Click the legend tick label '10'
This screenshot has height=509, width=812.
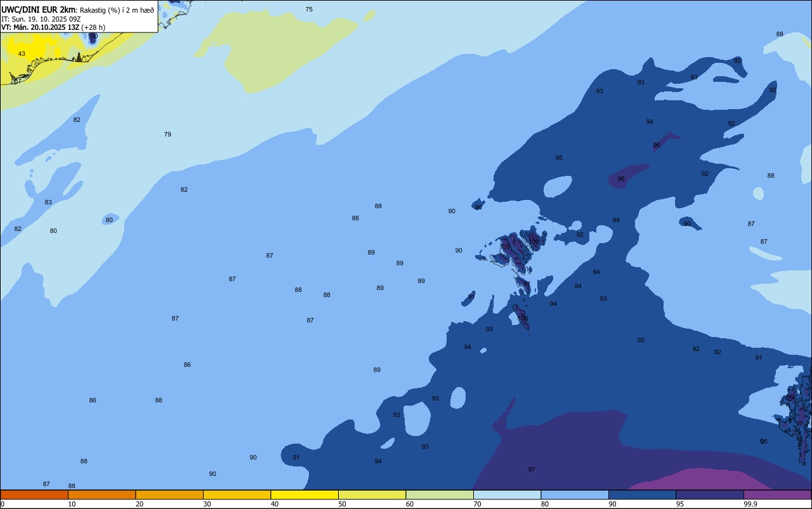coord(72,504)
